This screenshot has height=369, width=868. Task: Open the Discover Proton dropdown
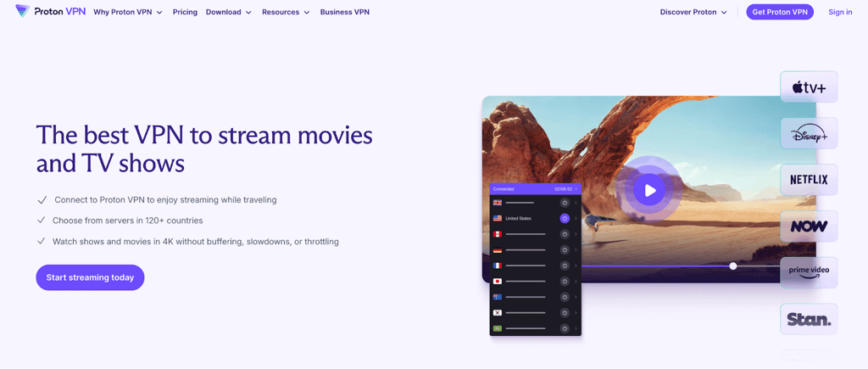pyautogui.click(x=693, y=12)
